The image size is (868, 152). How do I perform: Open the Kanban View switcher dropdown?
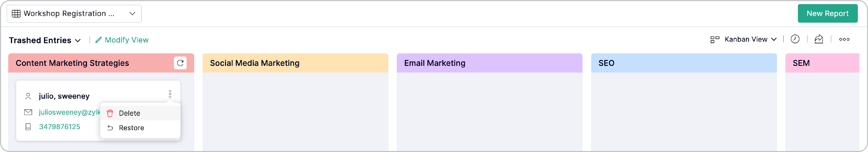(x=774, y=39)
